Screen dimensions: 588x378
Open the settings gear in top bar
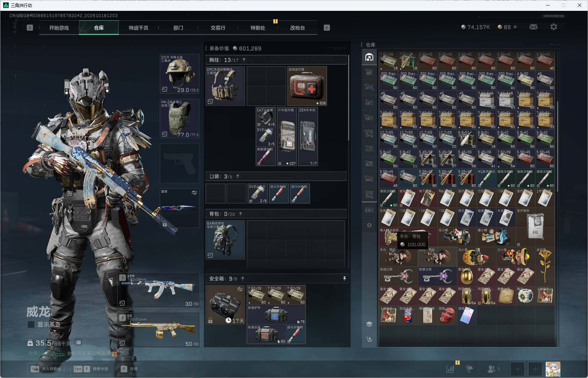pos(554,27)
